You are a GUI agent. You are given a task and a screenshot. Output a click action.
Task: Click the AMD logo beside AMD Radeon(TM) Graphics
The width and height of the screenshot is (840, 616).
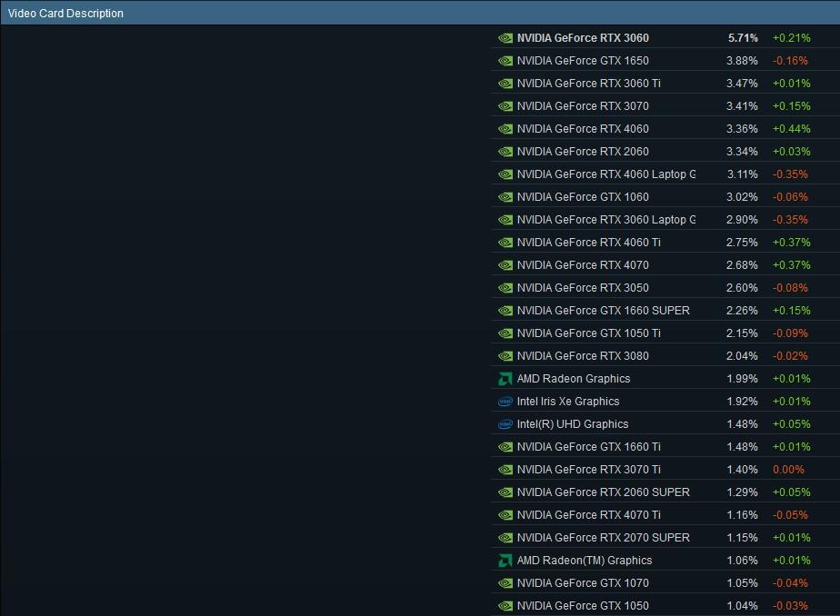pyautogui.click(x=505, y=561)
